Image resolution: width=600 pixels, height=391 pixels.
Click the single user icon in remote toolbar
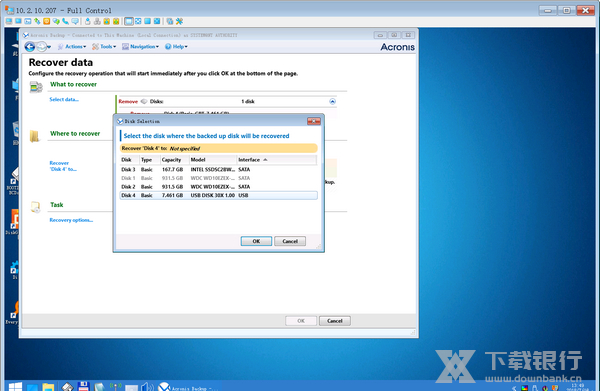click(x=88, y=21)
